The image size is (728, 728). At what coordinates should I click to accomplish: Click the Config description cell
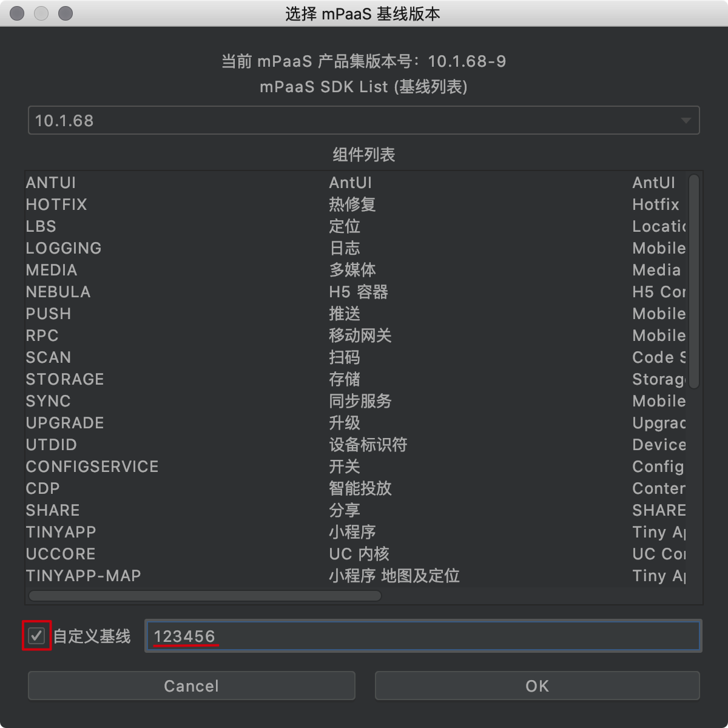point(658,467)
